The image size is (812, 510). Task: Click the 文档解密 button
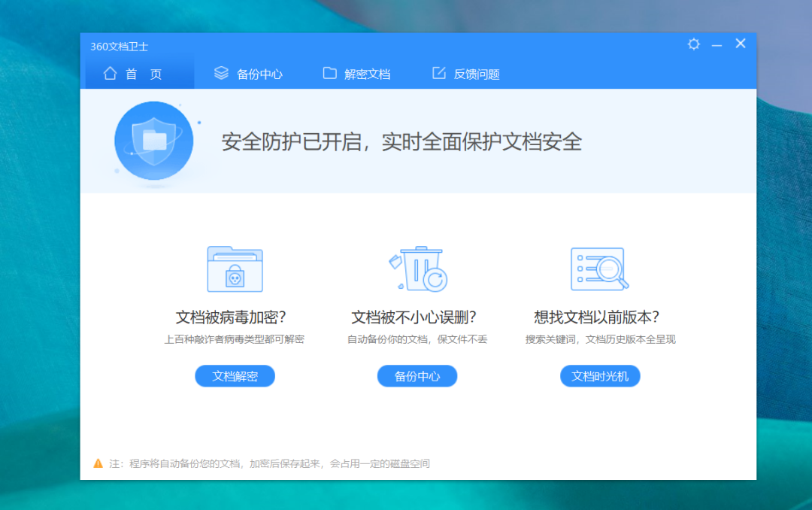click(x=234, y=376)
